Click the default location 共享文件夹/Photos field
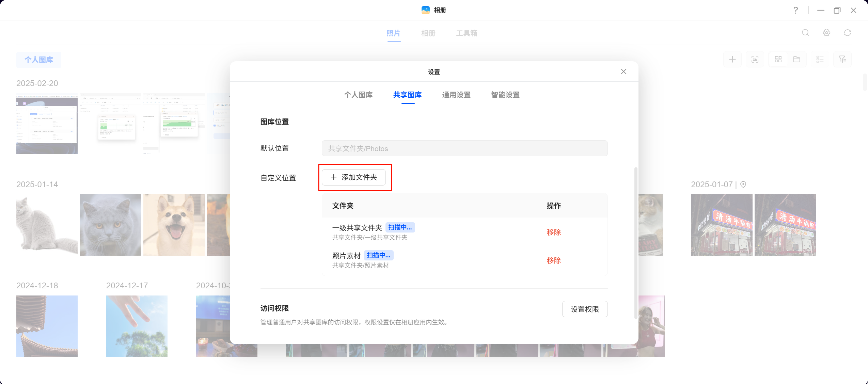The height and width of the screenshot is (384, 868). 464,148
